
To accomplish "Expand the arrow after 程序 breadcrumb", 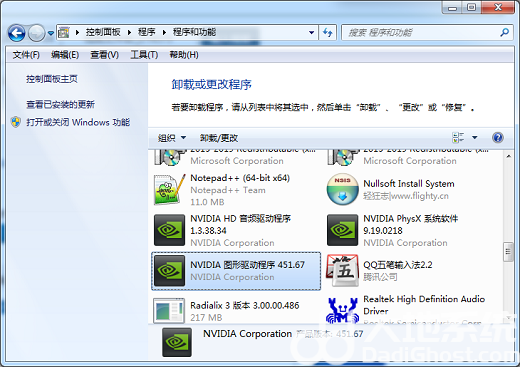I will 164,32.
